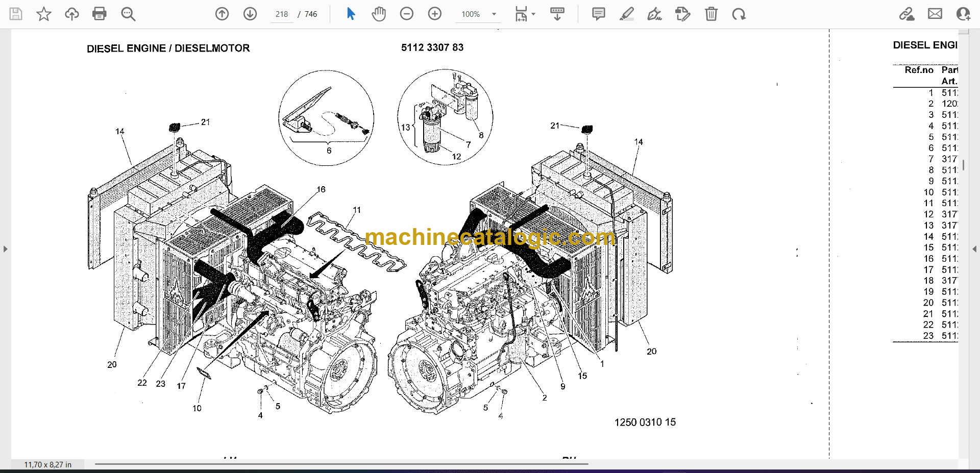Go to the previous page arrow
The image size is (980, 473).
pyautogui.click(x=222, y=14)
